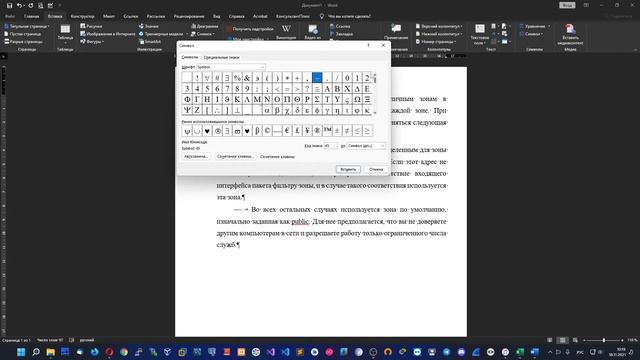Select © in recently used symbols
This screenshot has width=640, height=360.
267,131
